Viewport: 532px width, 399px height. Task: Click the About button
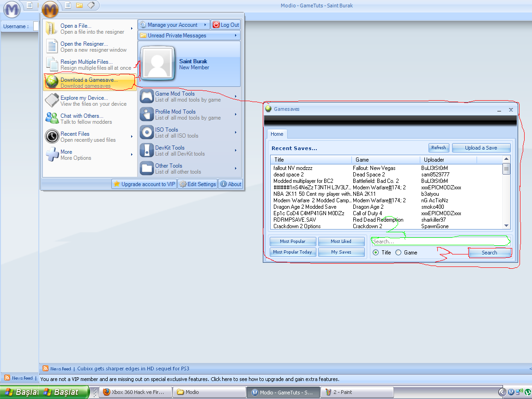click(x=231, y=184)
